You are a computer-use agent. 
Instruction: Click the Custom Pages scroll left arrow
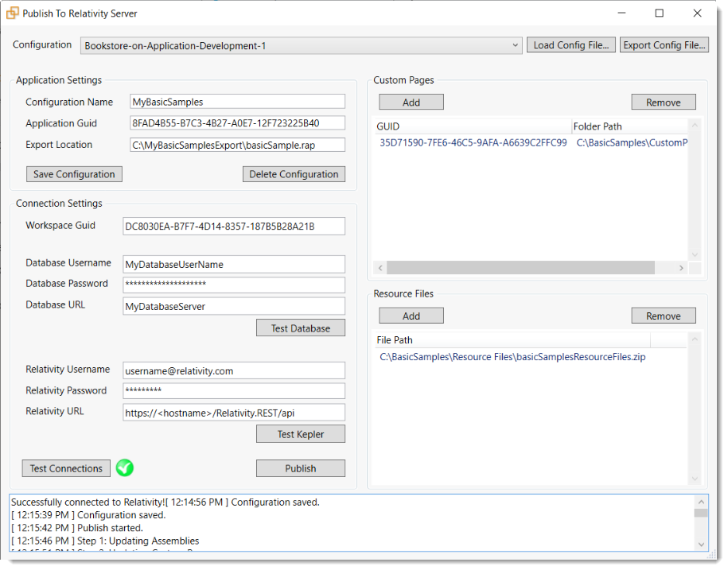[380, 268]
